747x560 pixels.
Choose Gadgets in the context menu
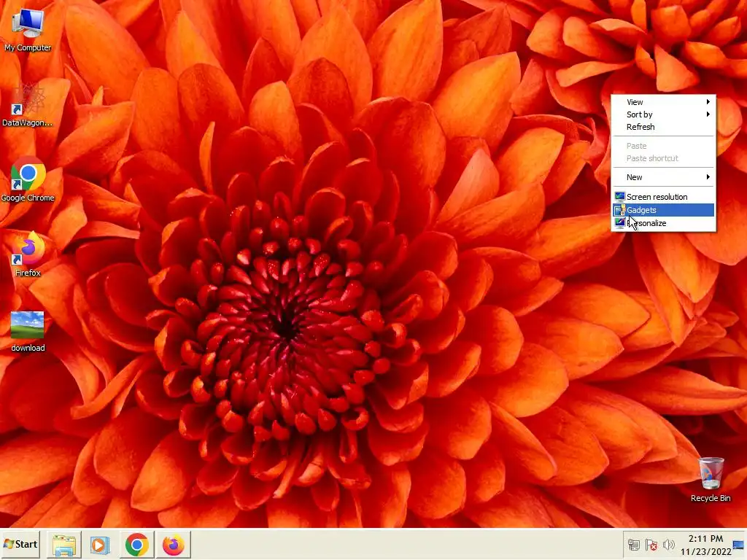(x=663, y=210)
